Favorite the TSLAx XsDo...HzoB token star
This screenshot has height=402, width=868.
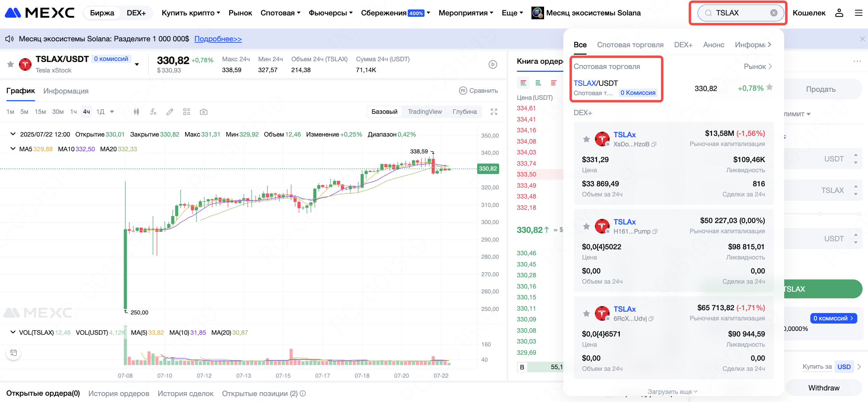tap(586, 139)
